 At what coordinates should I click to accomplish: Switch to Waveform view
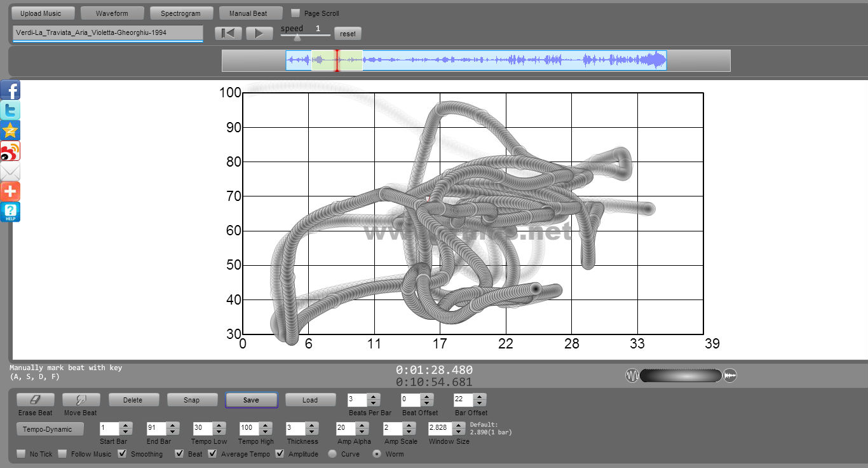112,13
